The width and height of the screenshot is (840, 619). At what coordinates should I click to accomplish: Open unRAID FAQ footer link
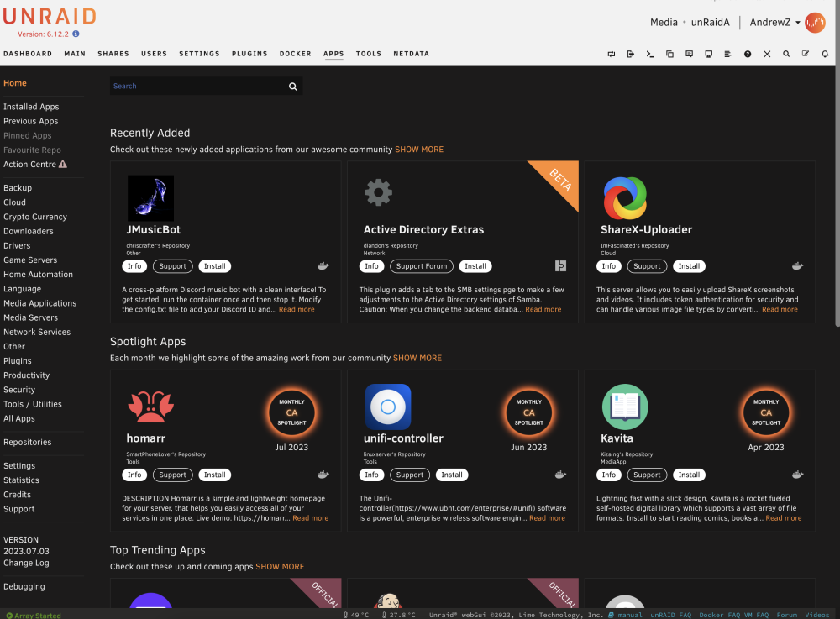(670, 615)
